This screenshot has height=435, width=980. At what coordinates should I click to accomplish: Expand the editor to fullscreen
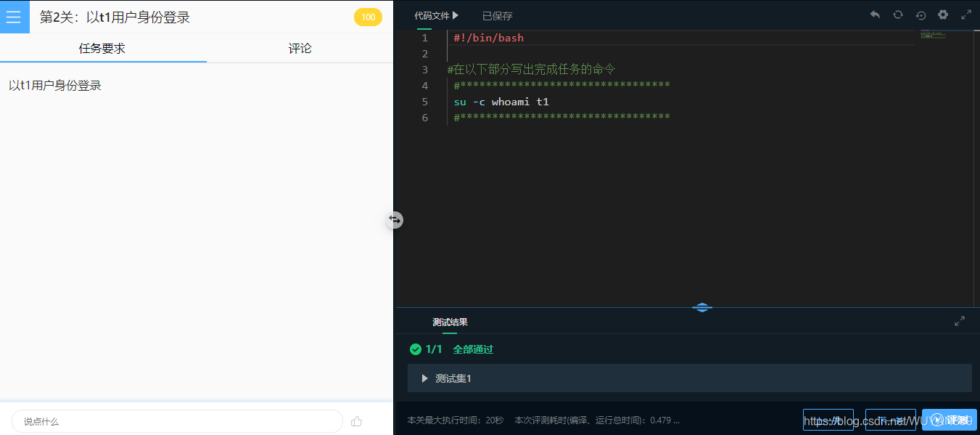[x=966, y=15]
